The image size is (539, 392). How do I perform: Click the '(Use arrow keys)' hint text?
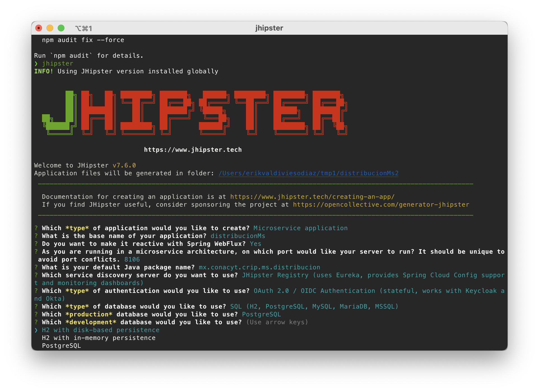[277, 322]
